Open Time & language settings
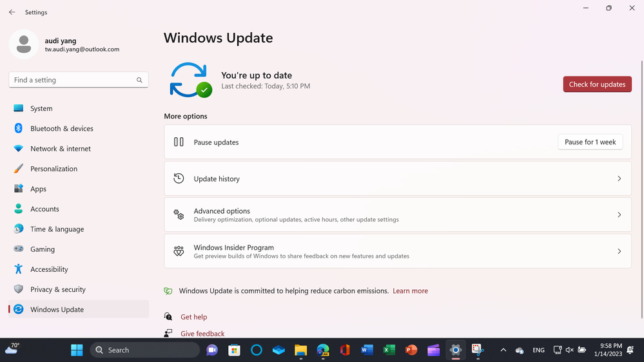 point(79,229)
